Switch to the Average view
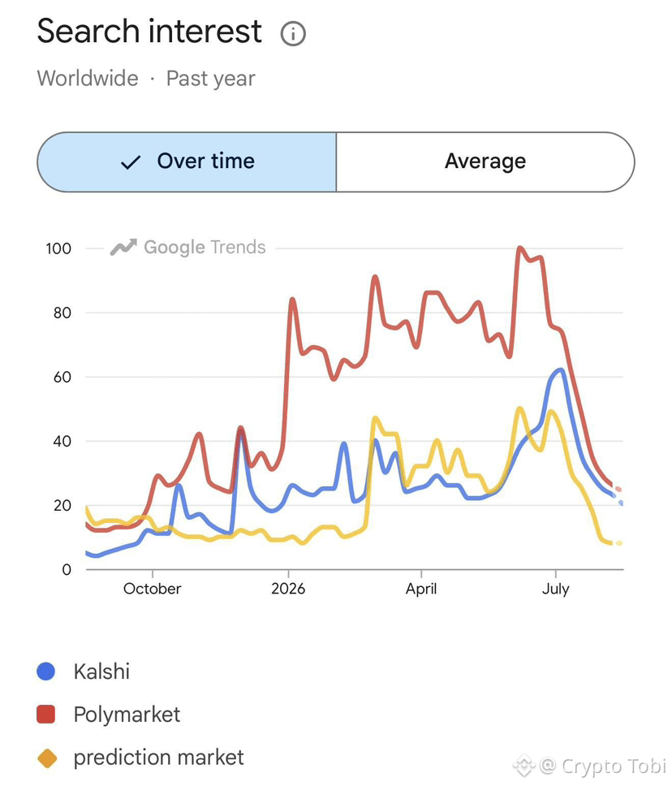 (485, 162)
